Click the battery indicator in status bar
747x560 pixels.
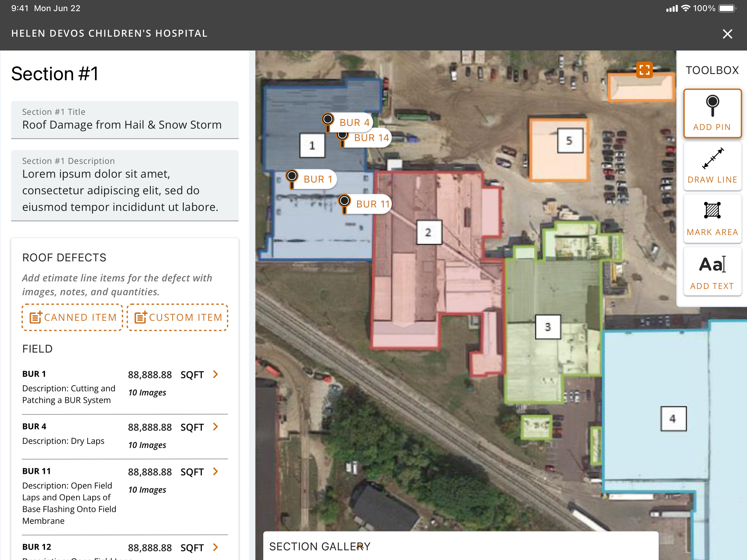[x=727, y=8]
